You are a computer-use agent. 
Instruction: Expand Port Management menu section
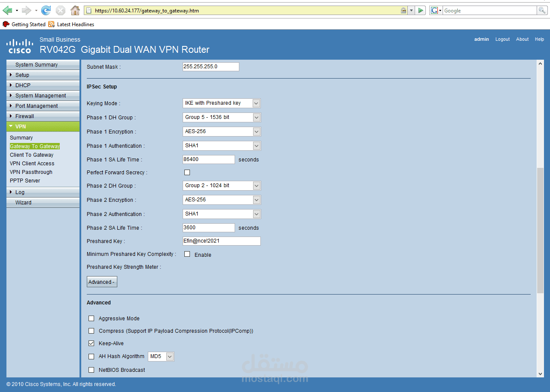[x=43, y=106]
